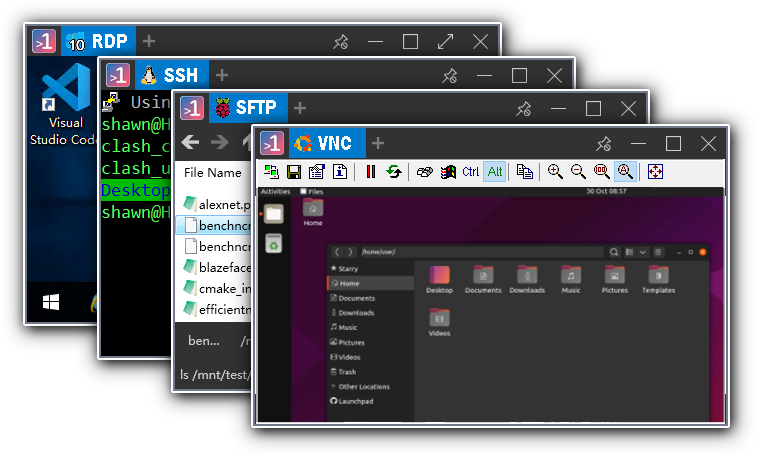
Task: Zoom out with minus magnifier in VNC toolbar
Action: (x=578, y=171)
